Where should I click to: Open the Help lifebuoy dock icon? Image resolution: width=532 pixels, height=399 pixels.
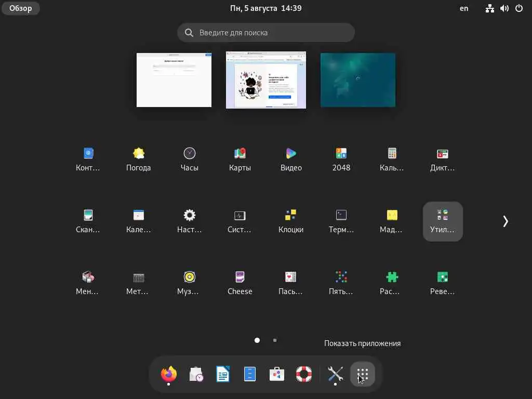(304, 374)
